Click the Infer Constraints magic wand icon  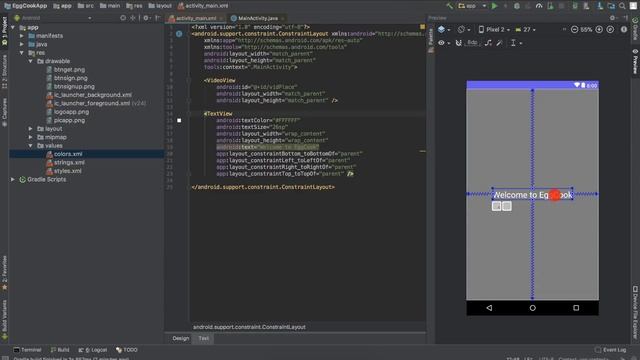pos(500,43)
